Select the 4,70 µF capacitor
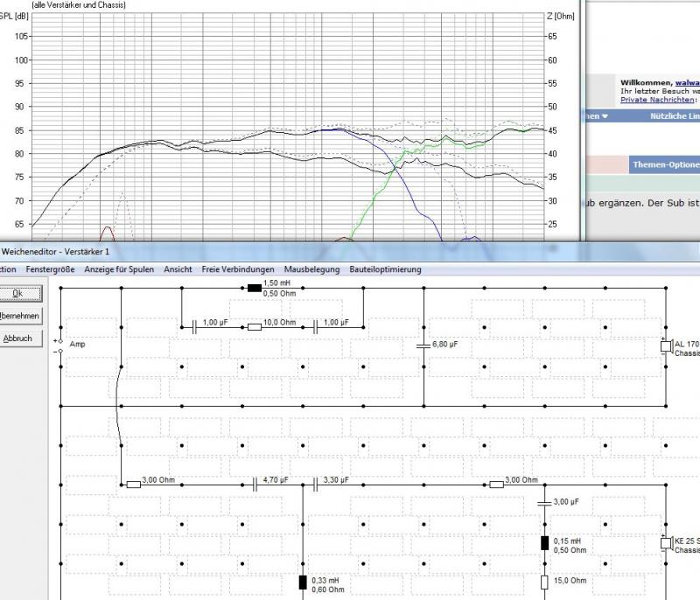 click(x=255, y=484)
